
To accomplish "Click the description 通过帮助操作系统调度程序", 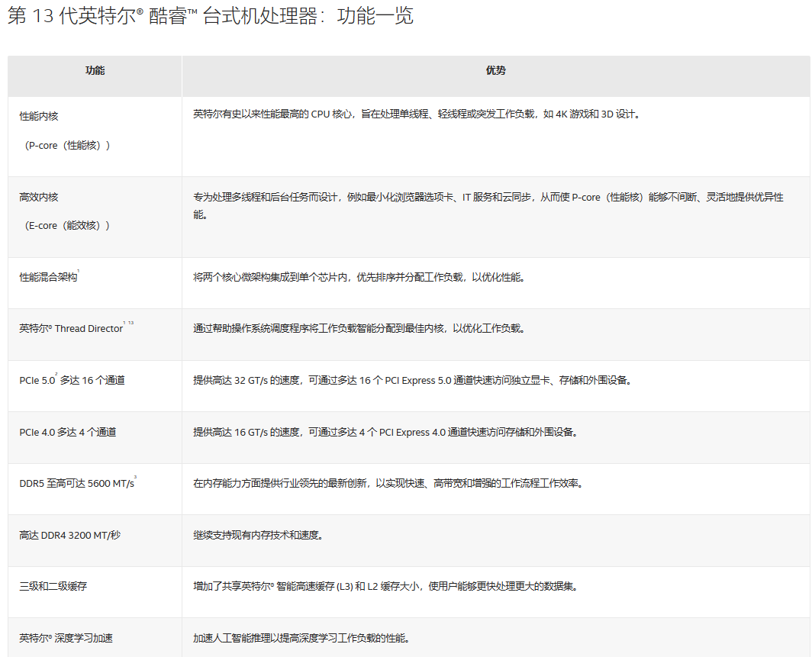I will 360,328.
